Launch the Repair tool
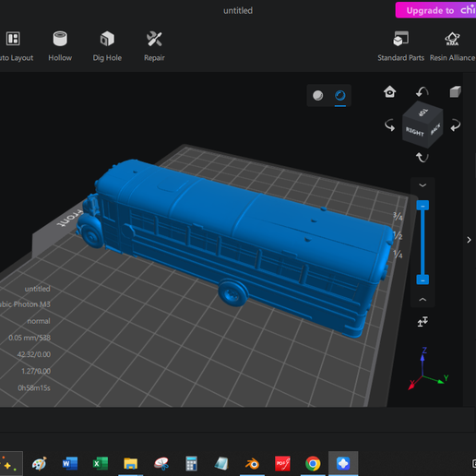476x476 pixels. pyautogui.click(x=154, y=45)
